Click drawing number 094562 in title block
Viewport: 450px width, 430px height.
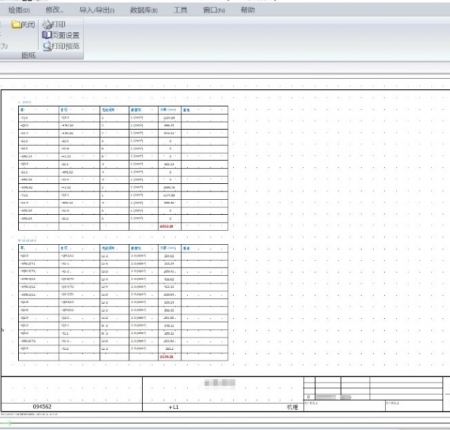[42, 407]
